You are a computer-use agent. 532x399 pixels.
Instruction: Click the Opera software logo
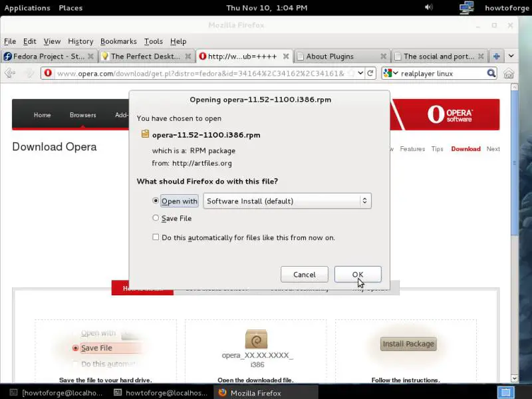pyautogui.click(x=450, y=114)
